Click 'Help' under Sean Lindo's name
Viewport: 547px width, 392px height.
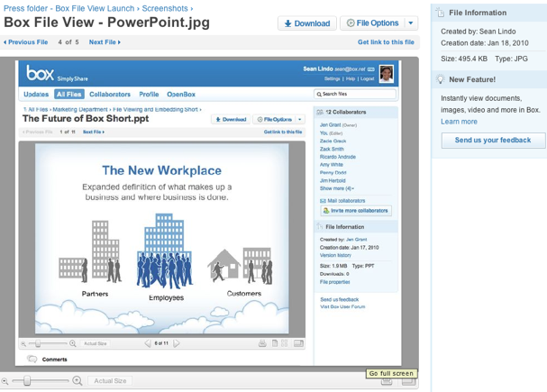pos(351,78)
